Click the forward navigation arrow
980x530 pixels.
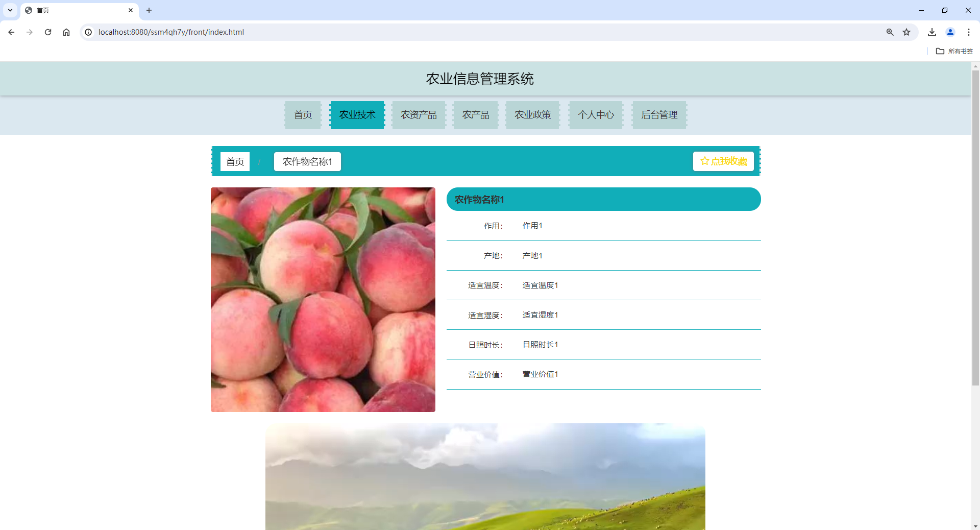30,32
